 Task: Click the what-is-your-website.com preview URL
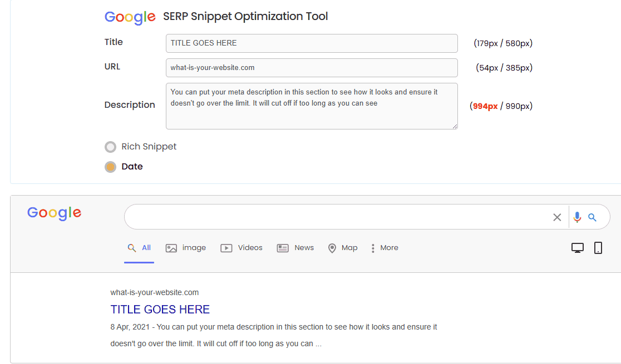(x=154, y=292)
